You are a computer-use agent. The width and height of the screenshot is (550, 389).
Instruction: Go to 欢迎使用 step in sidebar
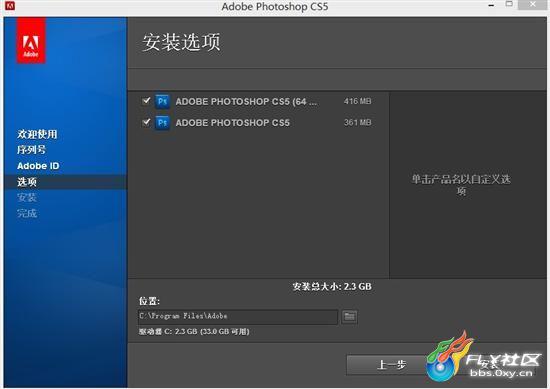pyautogui.click(x=37, y=134)
